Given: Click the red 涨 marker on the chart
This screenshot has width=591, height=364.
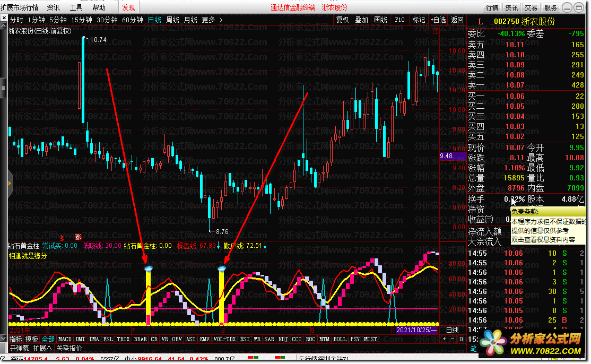Looking at the screenshot, I should tap(78, 237).
